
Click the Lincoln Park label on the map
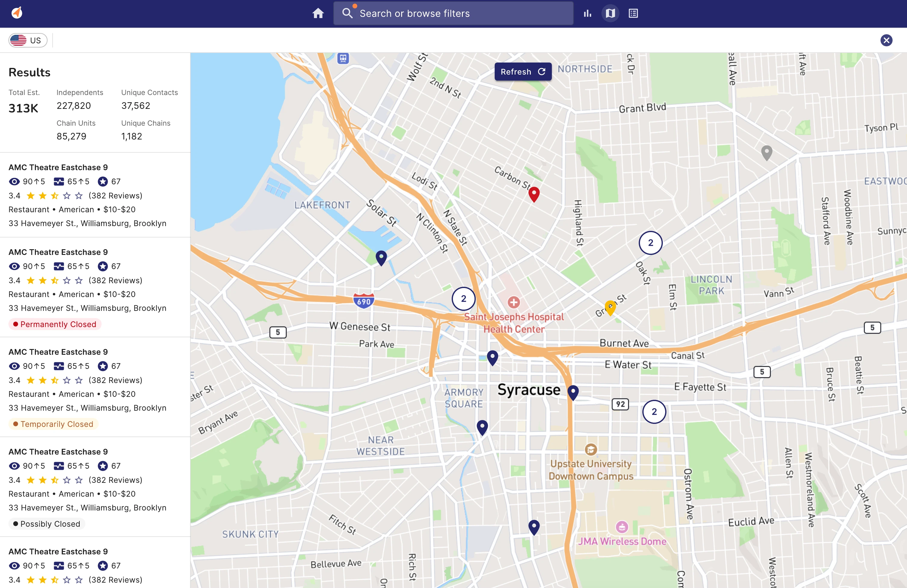[711, 285]
